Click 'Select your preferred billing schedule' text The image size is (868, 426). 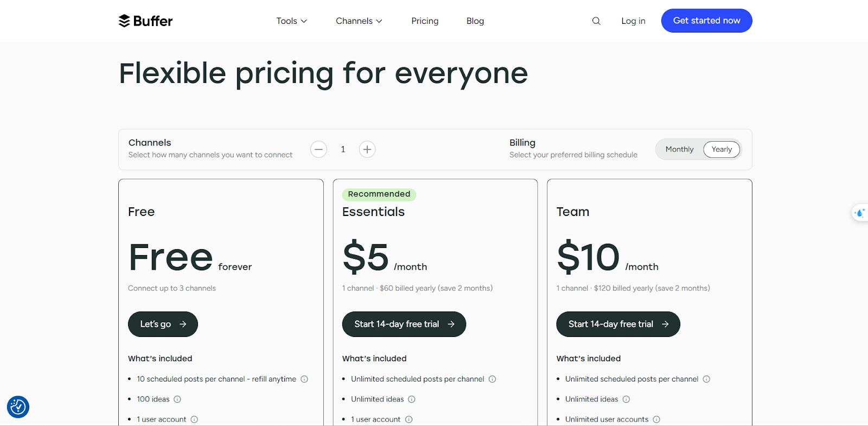(x=573, y=155)
